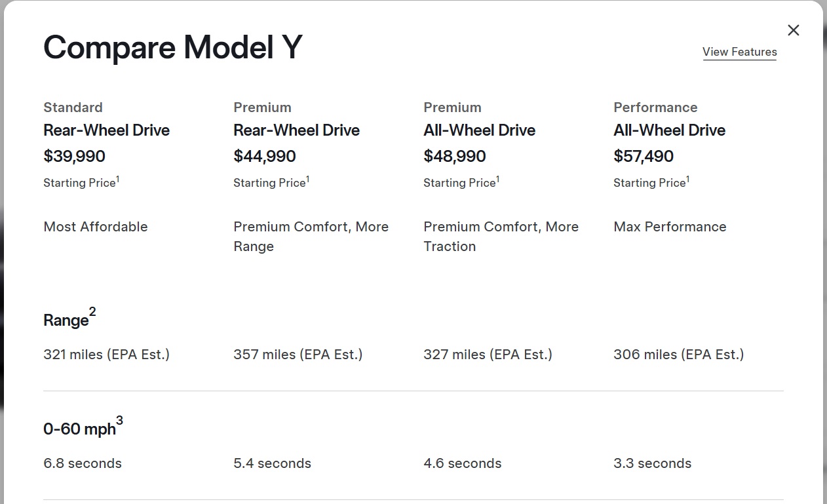Click the 6.8 seconds acceleration value

pyautogui.click(x=83, y=463)
